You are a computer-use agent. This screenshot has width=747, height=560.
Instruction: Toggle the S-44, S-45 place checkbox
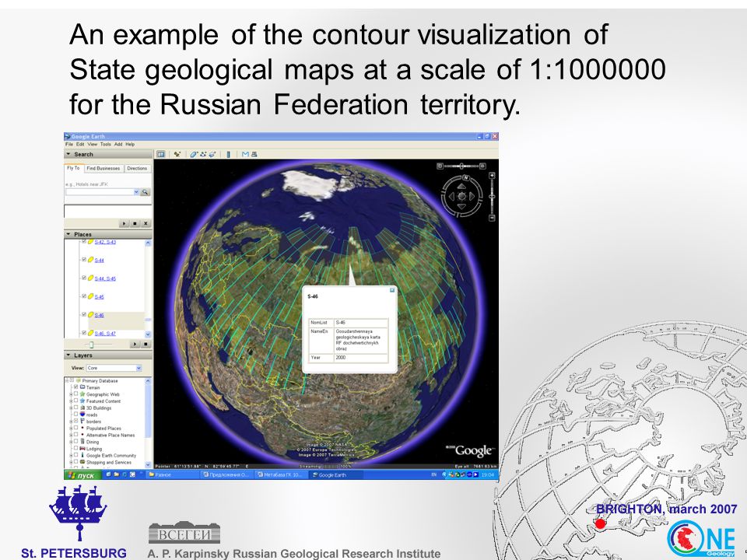click(84, 278)
